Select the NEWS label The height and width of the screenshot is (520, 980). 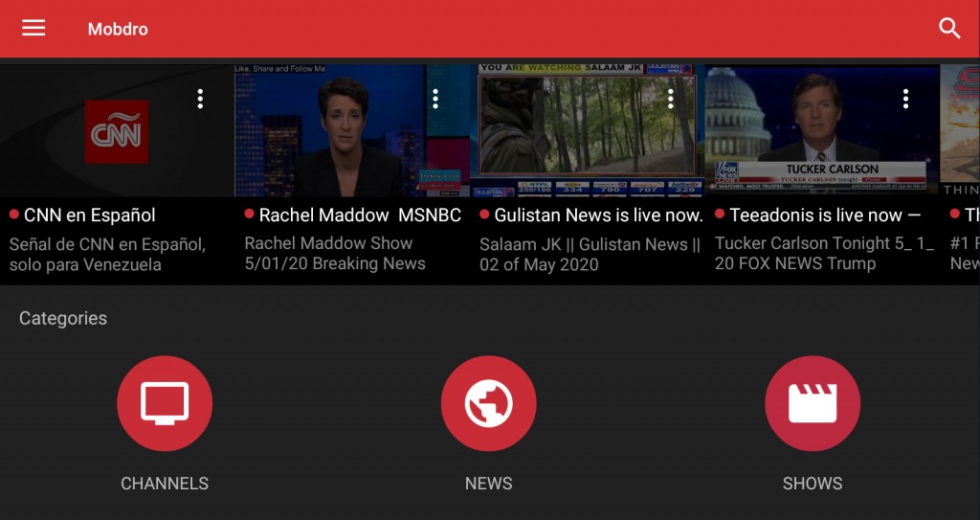pyautogui.click(x=488, y=483)
